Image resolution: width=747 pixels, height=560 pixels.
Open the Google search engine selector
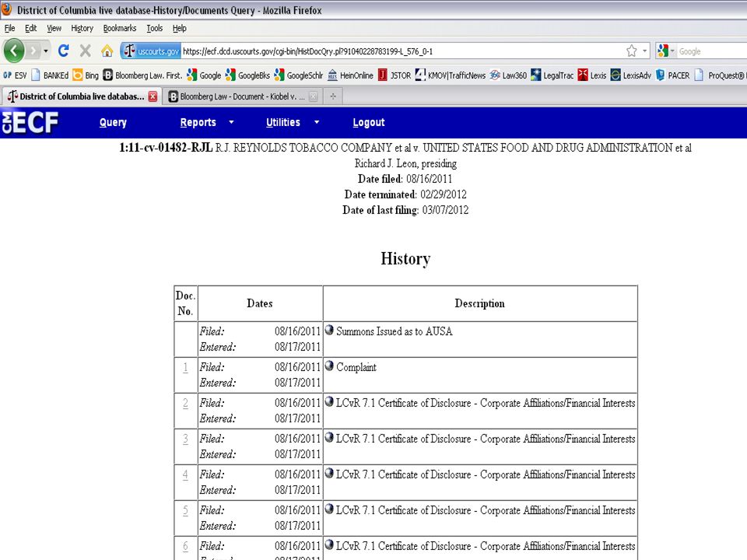pyautogui.click(x=665, y=51)
